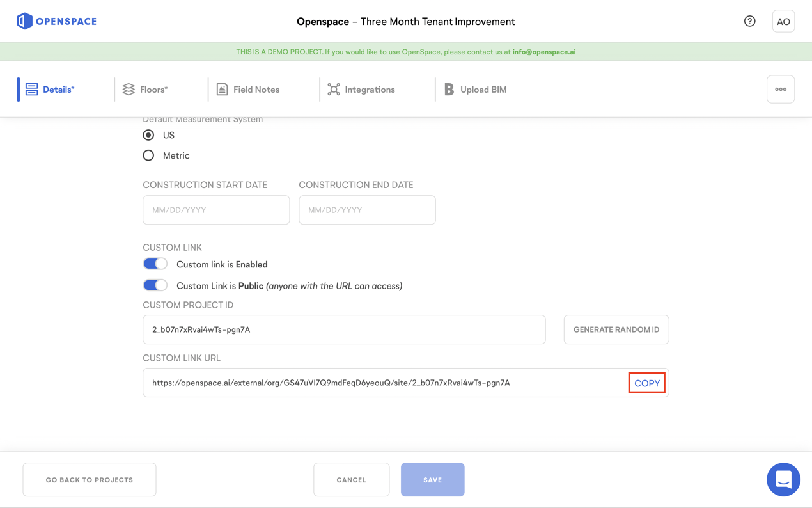Open the help question mark icon
The height and width of the screenshot is (508, 812).
750,21
